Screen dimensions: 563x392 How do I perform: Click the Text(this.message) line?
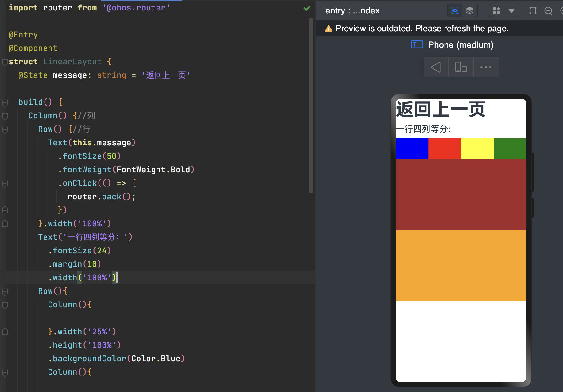click(91, 143)
